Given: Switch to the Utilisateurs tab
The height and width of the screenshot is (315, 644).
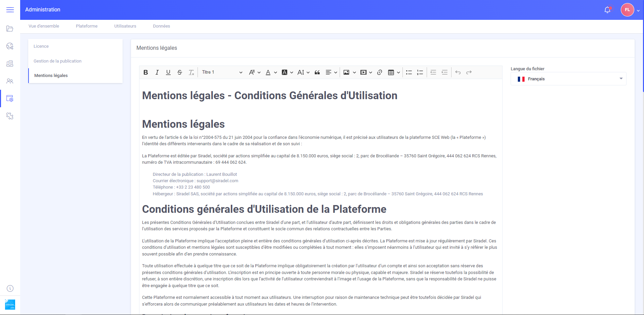Looking at the screenshot, I should (125, 26).
